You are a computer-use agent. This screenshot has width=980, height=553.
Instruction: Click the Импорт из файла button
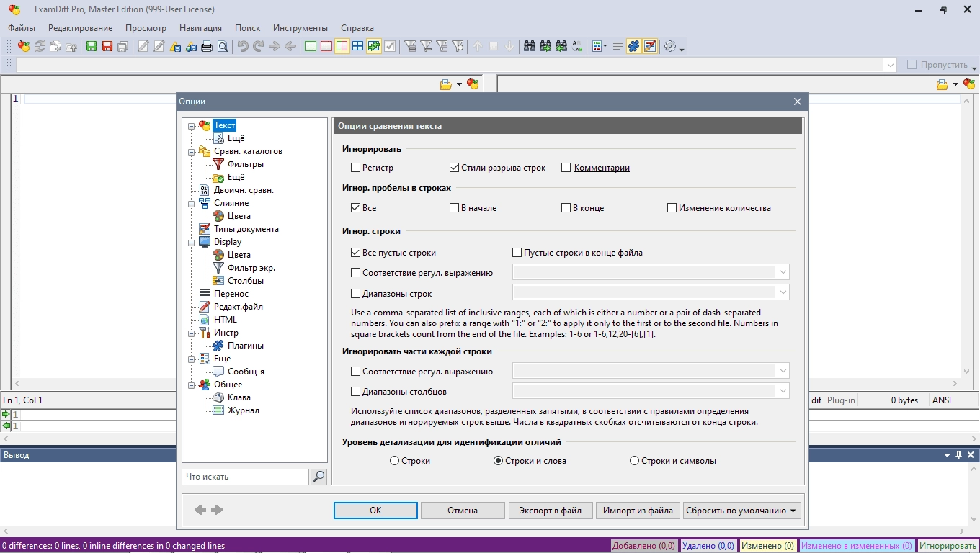(638, 511)
